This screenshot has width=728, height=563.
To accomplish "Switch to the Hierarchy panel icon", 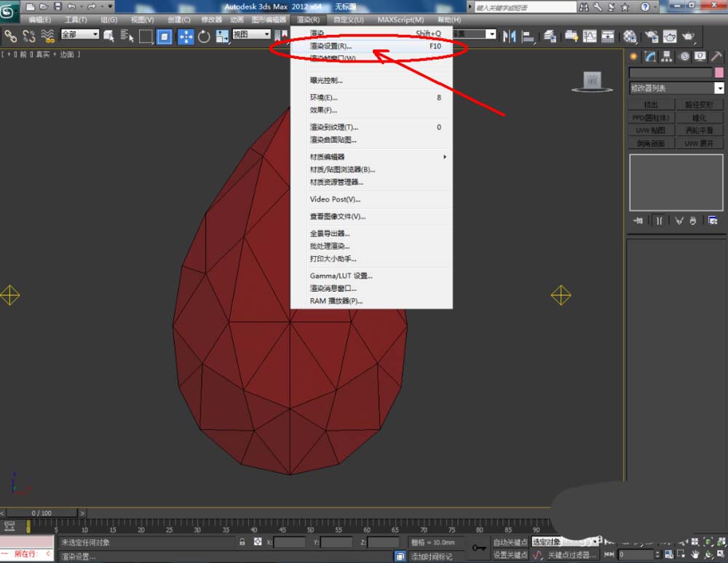I will 666,57.
